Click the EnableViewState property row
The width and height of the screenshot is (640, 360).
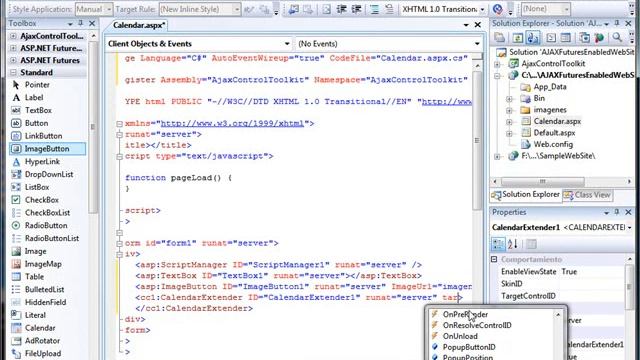tap(562, 272)
